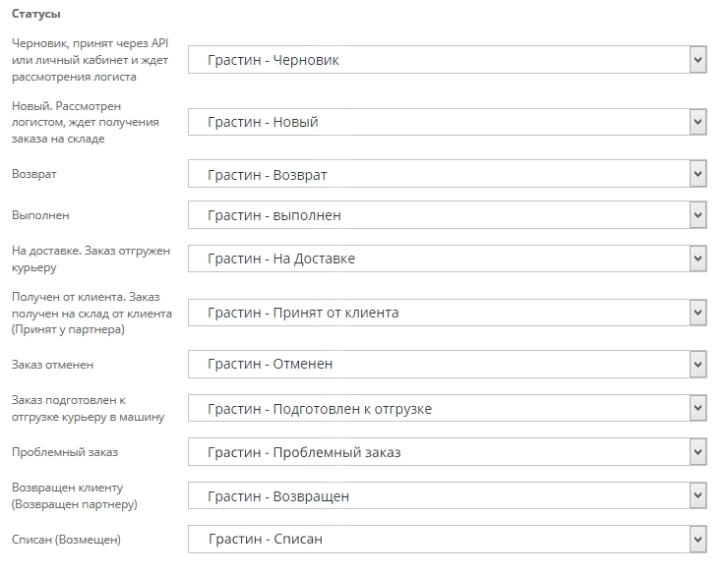The image size is (728, 576).
Task: Expand the 'Грастин - Подготовлен к отгрузке' dropdown
Action: (x=448, y=409)
